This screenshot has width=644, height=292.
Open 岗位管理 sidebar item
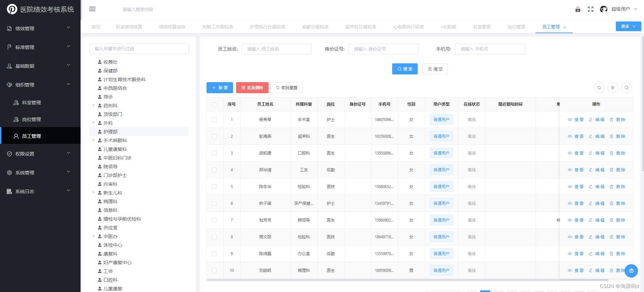click(40, 119)
